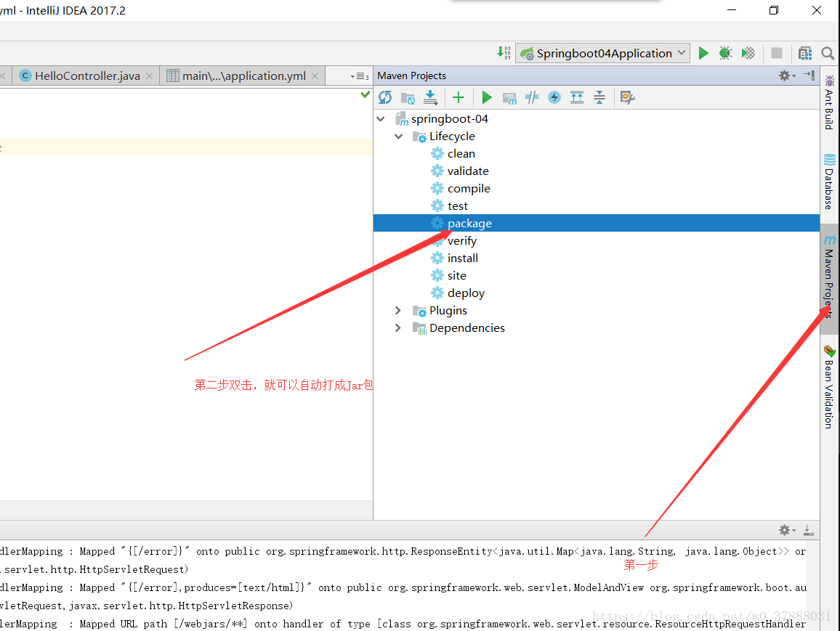840x631 pixels.
Task: Click the Reimport All Maven Projects icon
Action: click(385, 97)
